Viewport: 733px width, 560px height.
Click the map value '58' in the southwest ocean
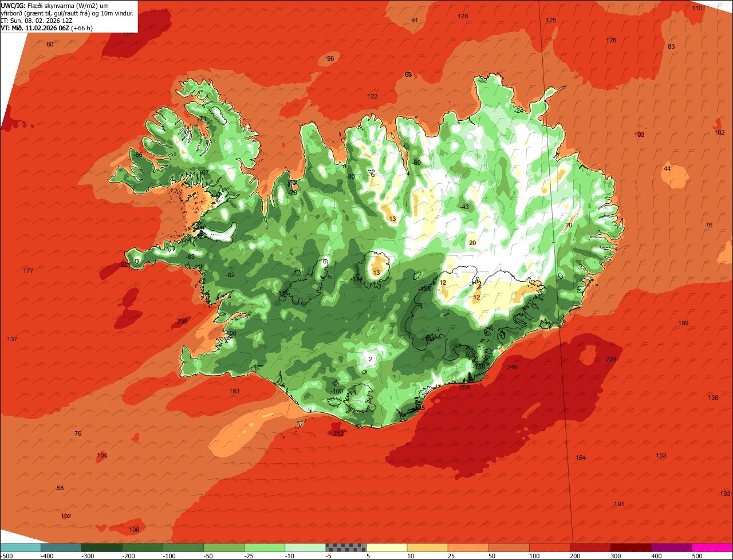pos(60,488)
